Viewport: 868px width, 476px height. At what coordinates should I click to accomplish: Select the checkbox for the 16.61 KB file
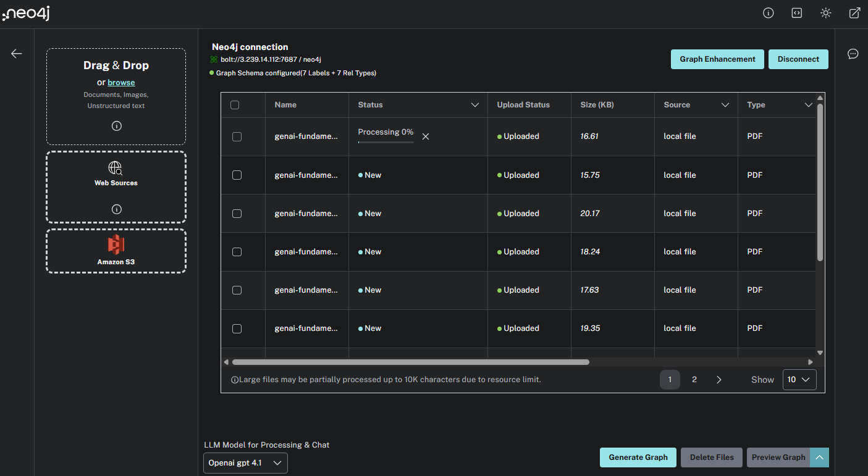(237, 136)
